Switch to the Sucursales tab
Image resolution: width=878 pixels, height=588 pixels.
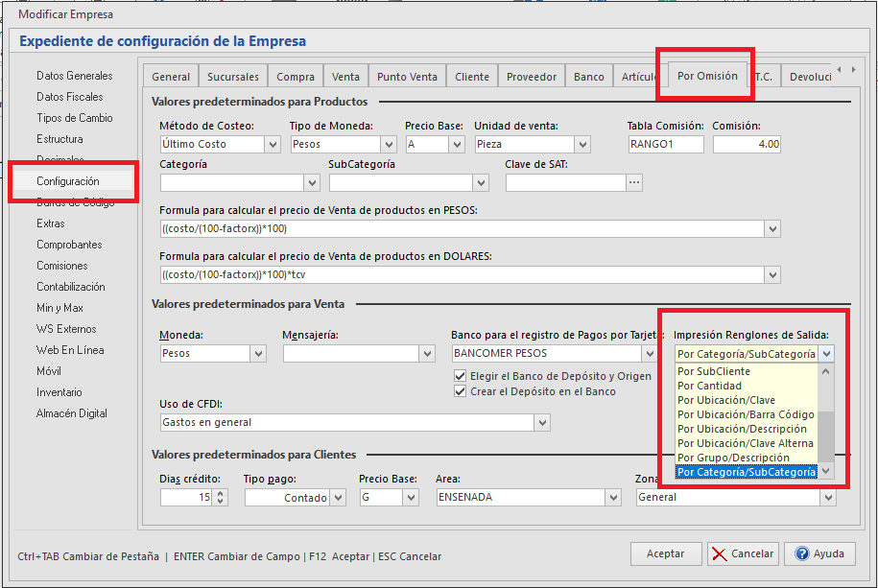(x=232, y=77)
